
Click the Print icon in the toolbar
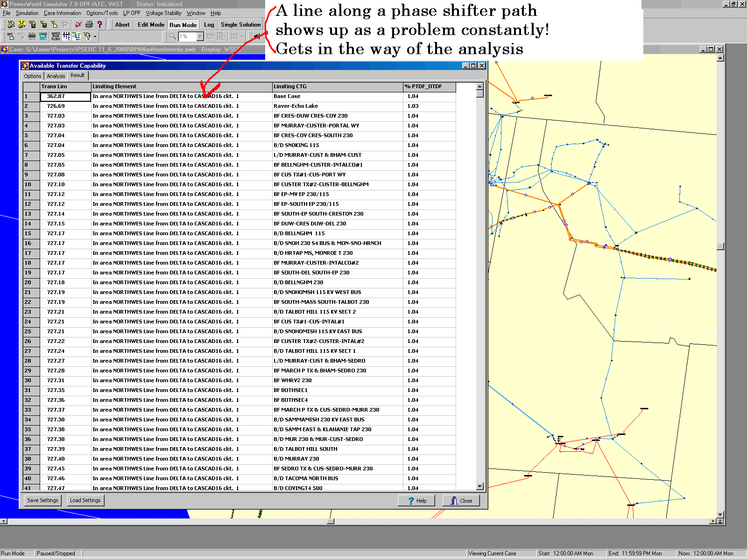(x=89, y=24)
